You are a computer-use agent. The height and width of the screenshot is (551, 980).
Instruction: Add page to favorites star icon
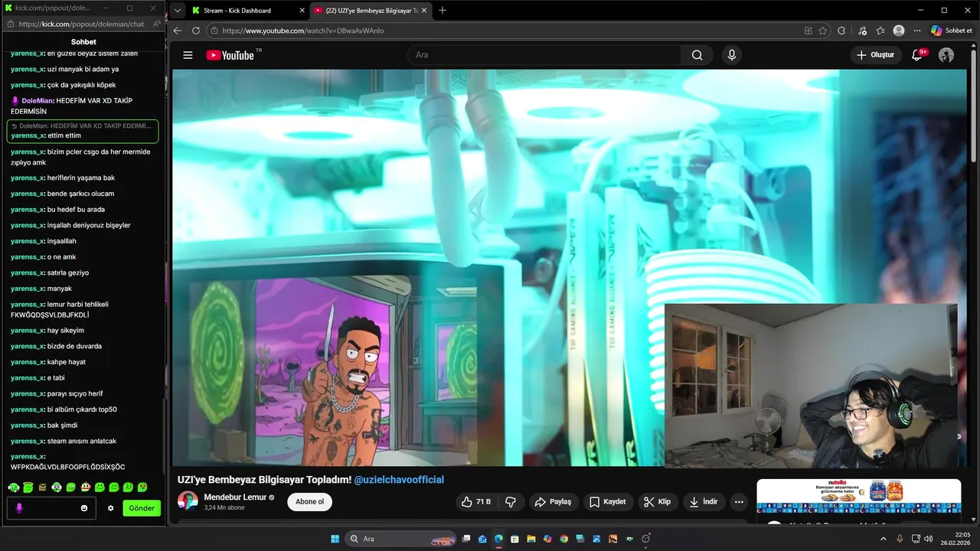pos(823,31)
